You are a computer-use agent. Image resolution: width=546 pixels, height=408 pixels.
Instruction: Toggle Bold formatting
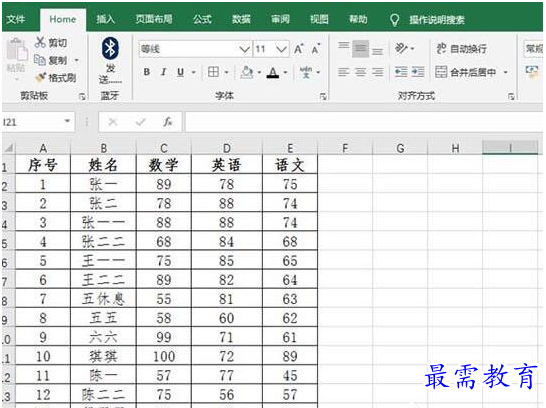pos(147,72)
